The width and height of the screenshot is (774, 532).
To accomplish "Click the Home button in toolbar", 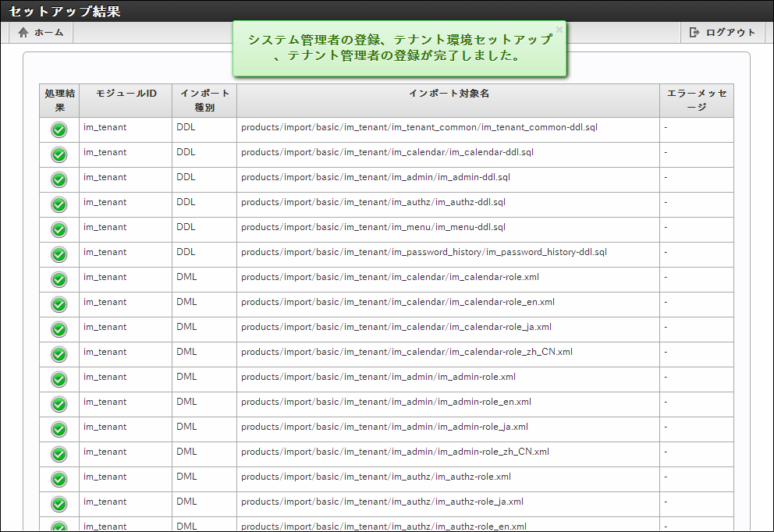I will click(41, 33).
